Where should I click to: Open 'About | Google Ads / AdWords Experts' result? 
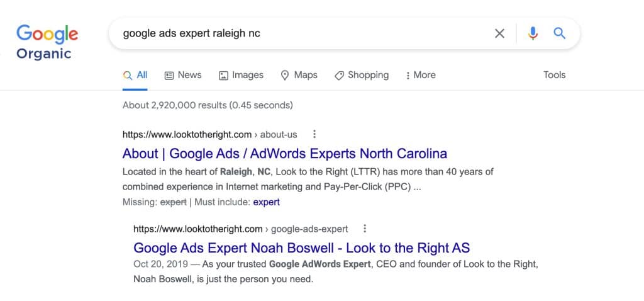(285, 154)
